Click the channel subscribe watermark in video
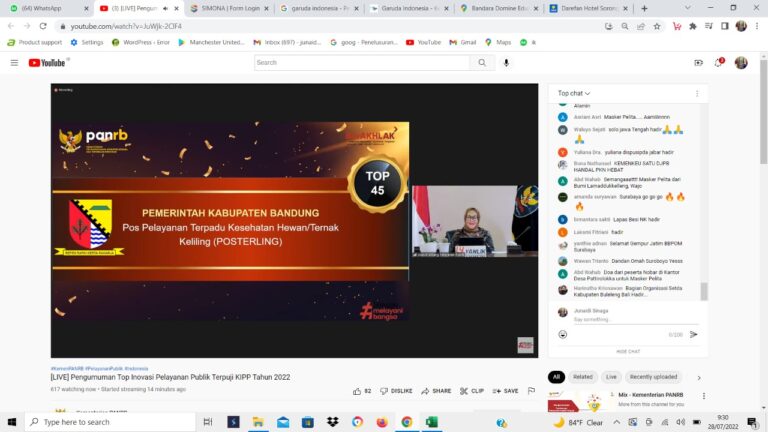This screenshot has height=432, width=768. 525,345
